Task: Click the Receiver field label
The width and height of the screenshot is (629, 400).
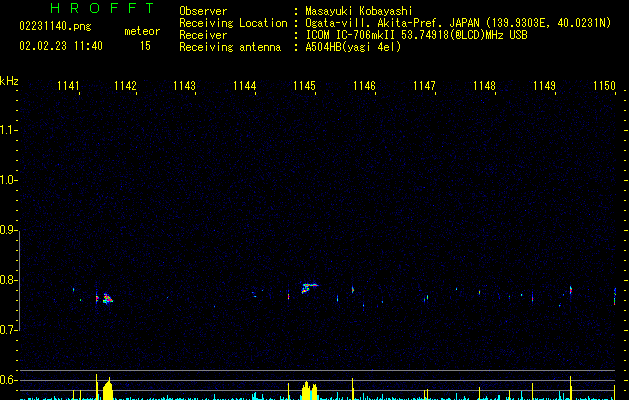Action: (x=203, y=35)
